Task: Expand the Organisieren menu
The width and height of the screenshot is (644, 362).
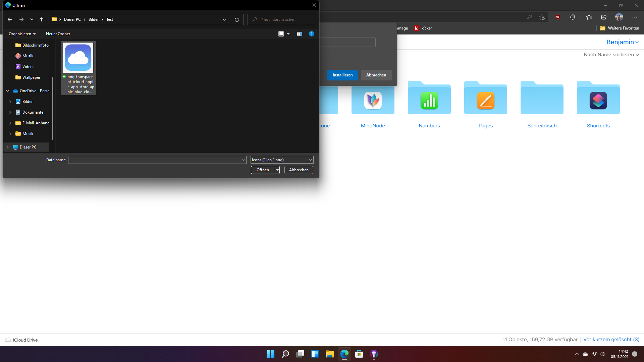Action: 22,34
